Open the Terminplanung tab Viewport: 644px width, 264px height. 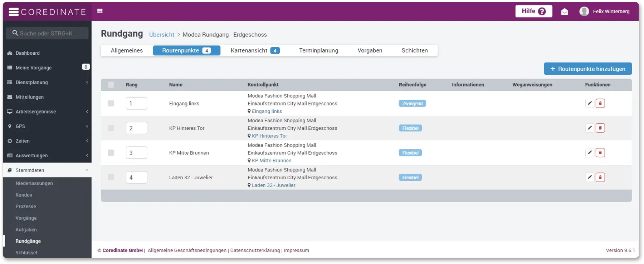(x=318, y=50)
